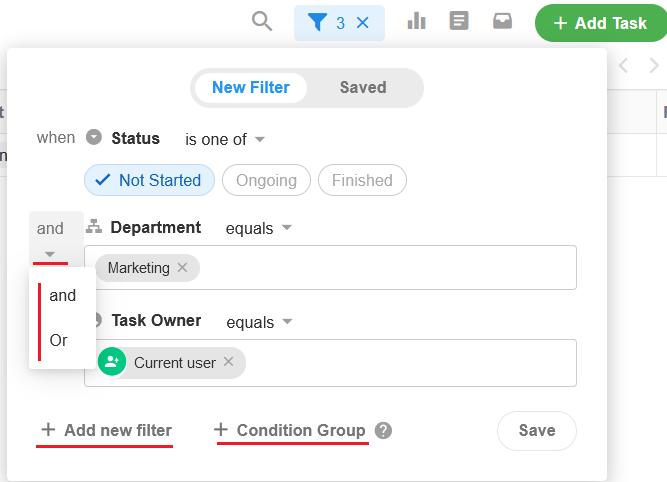
Task: Toggle the Ongoing status option
Action: point(266,181)
